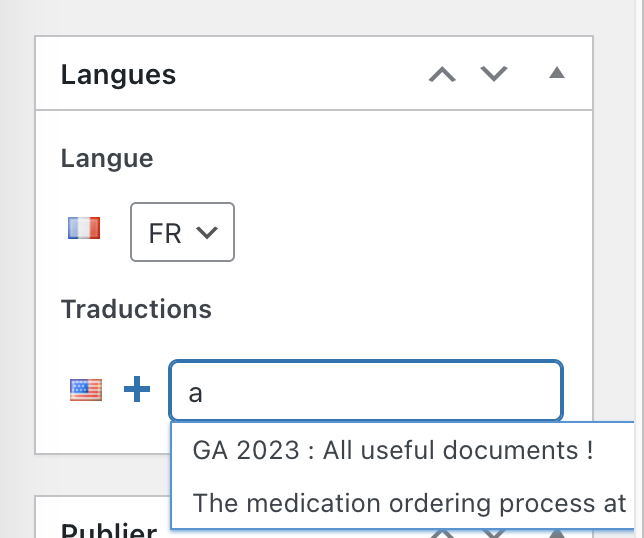Click the American flag icon

86,390
